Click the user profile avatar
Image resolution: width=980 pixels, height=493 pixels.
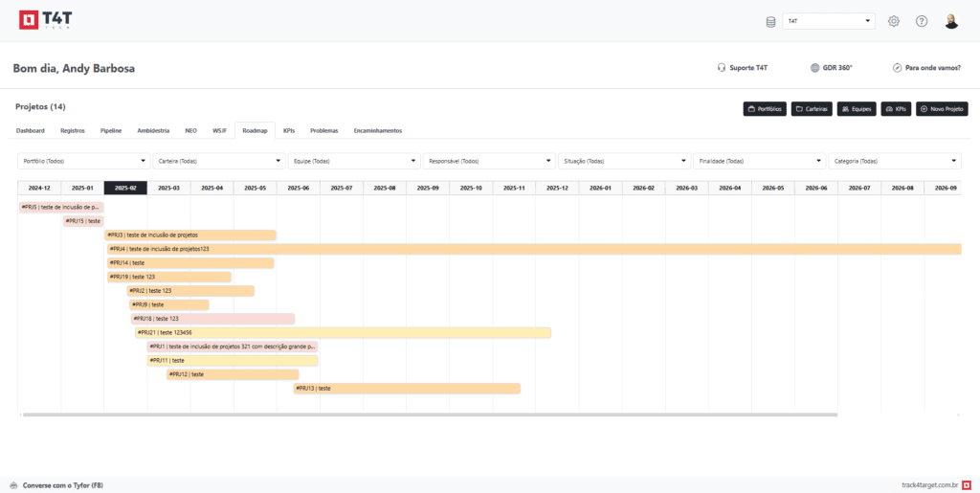951,21
